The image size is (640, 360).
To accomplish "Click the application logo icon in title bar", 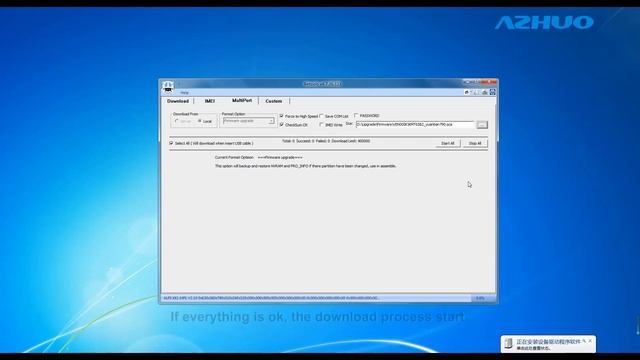I will [x=168, y=87].
